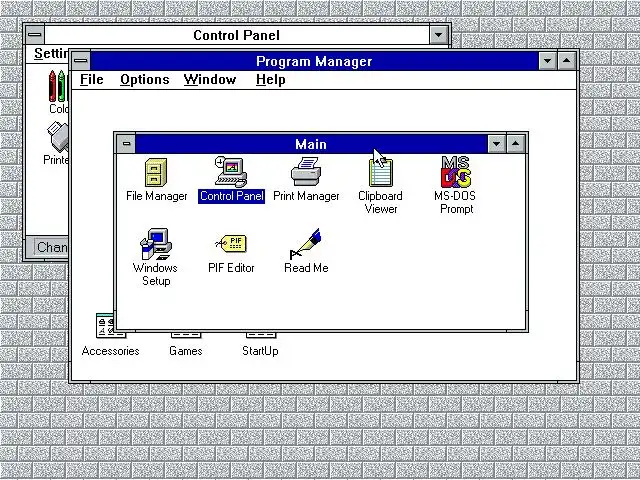Open the Help menu
Screen dimensions: 640x480
click(271, 80)
